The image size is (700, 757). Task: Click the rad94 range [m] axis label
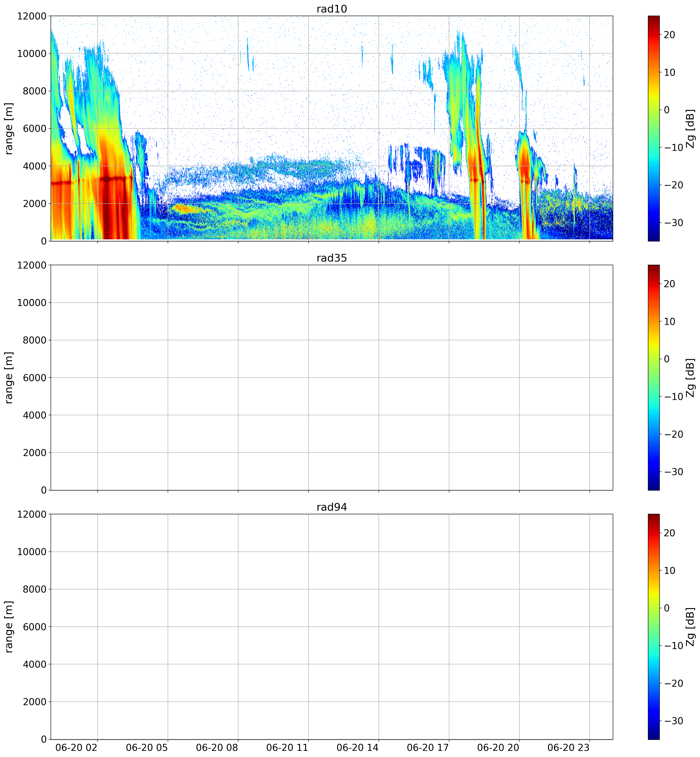[9, 626]
